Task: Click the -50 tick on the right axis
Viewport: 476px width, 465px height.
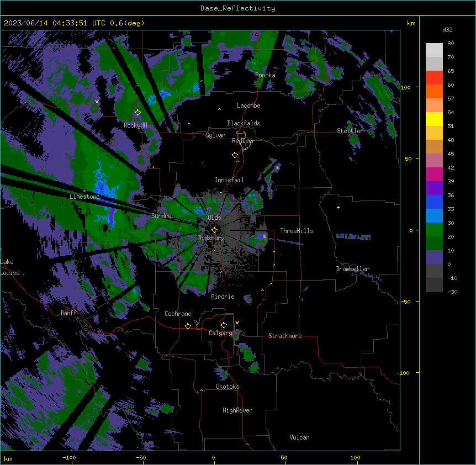Action: (x=405, y=302)
